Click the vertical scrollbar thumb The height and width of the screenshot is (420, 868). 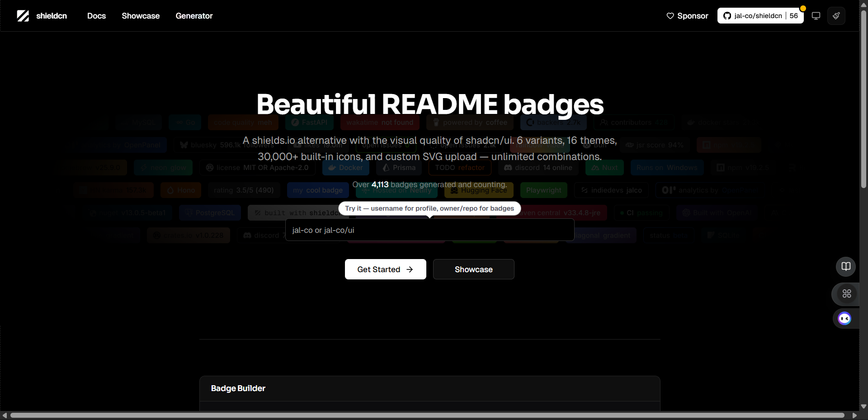[x=863, y=99]
